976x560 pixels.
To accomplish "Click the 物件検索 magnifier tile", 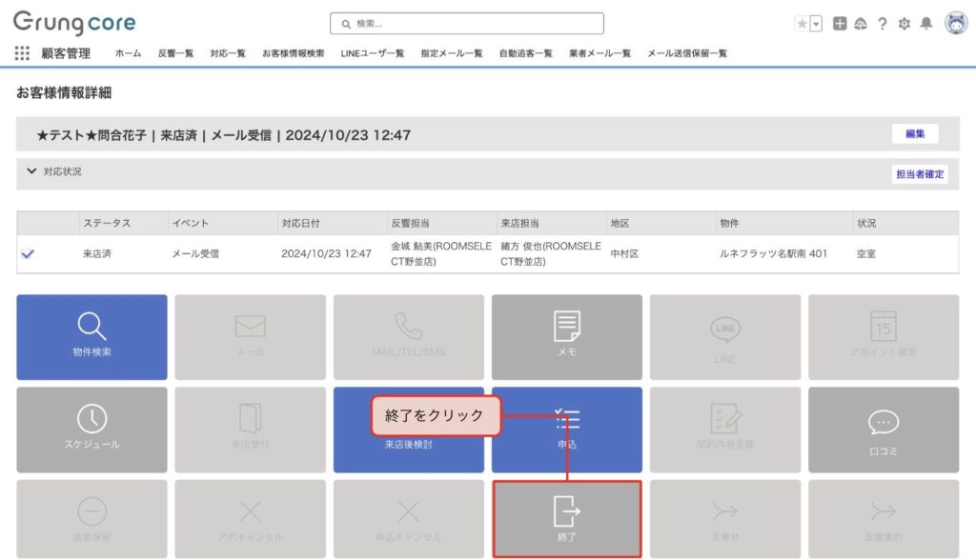I will 91,337.
